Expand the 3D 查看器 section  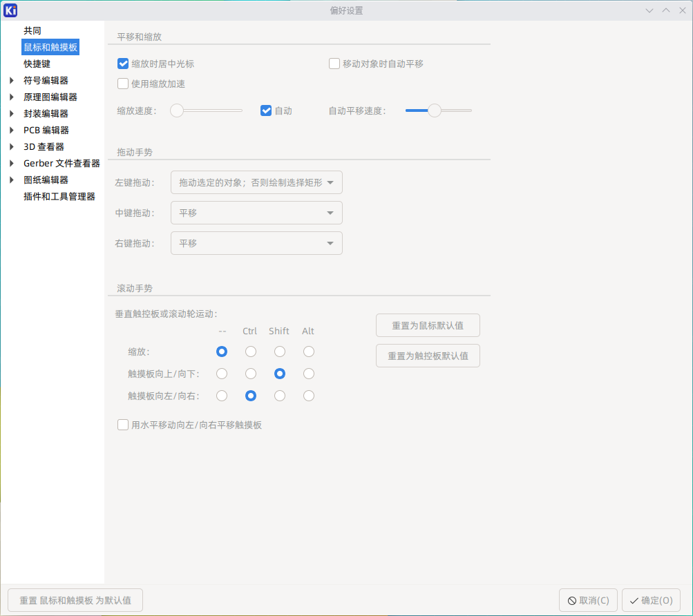coord(12,146)
